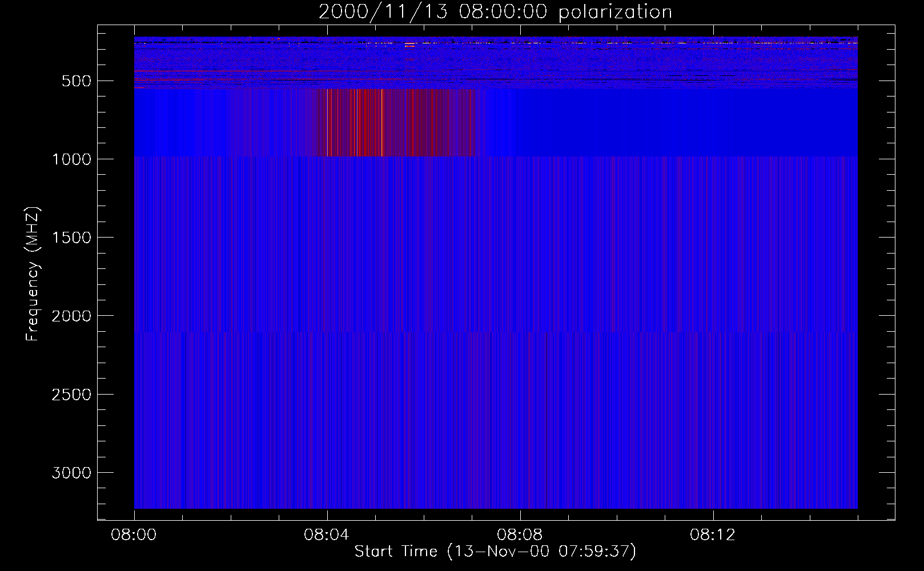
Task: Click the "Frequency (MHZ)" axis label
Action: [x=33, y=274]
